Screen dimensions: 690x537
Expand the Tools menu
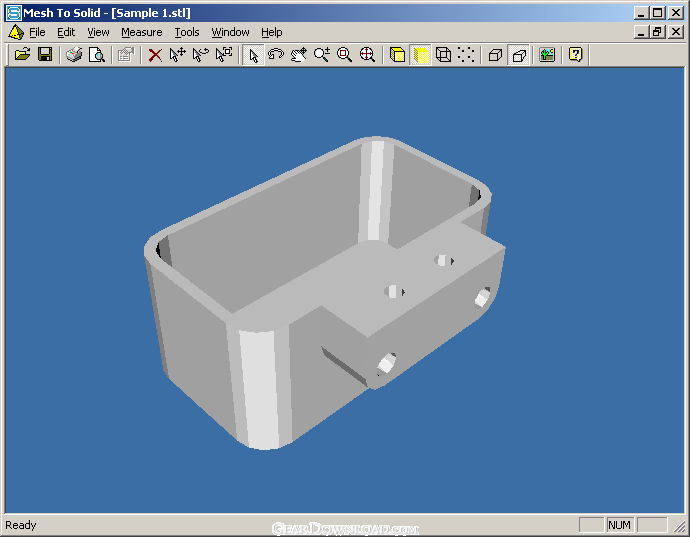187,32
